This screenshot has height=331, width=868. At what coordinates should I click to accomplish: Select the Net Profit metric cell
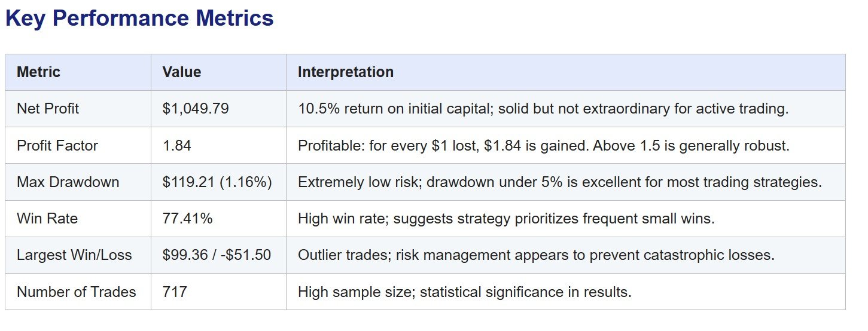(x=48, y=109)
